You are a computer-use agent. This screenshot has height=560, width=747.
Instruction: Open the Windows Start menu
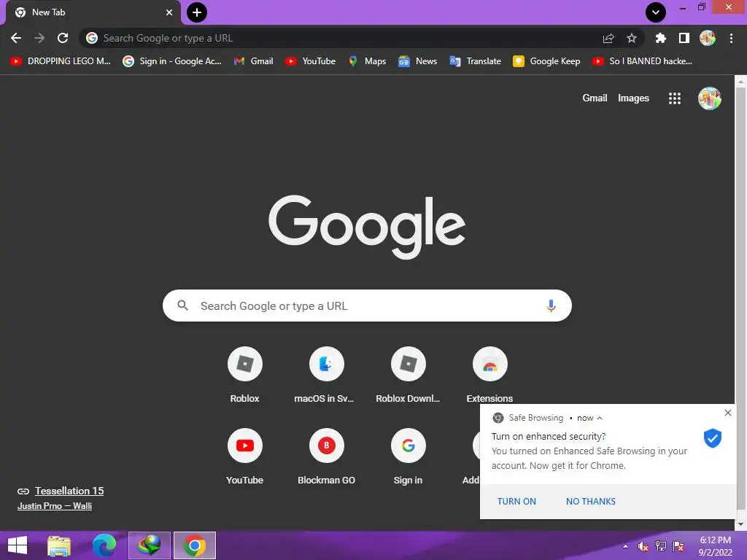pyautogui.click(x=18, y=545)
